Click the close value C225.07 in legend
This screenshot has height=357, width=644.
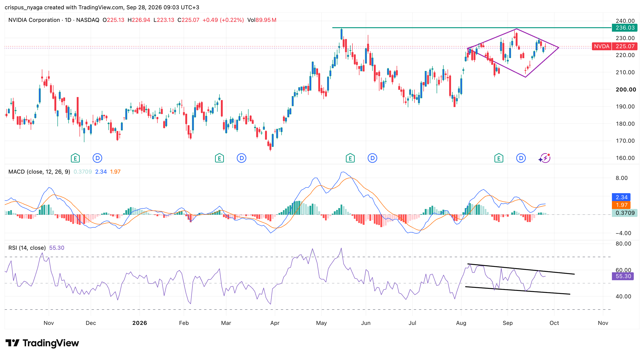click(188, 20)
